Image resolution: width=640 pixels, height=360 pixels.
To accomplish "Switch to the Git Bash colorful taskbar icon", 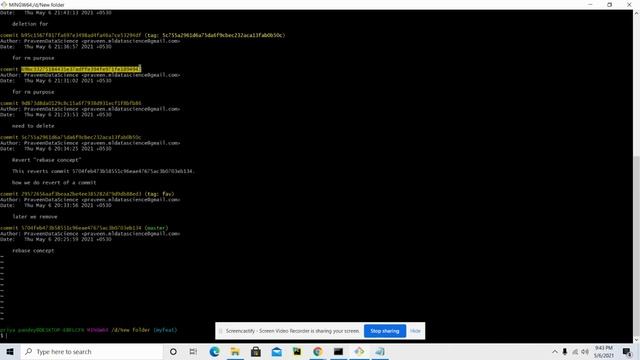I will (x=359, y=351).
